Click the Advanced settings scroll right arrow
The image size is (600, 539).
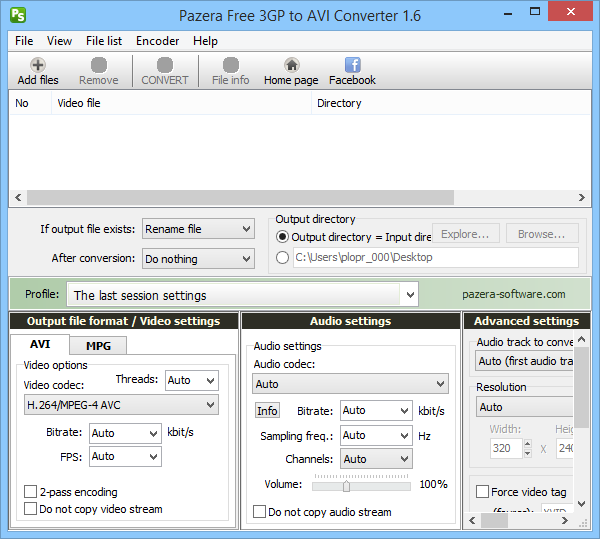pyautogui.click(x=565, y=520)
